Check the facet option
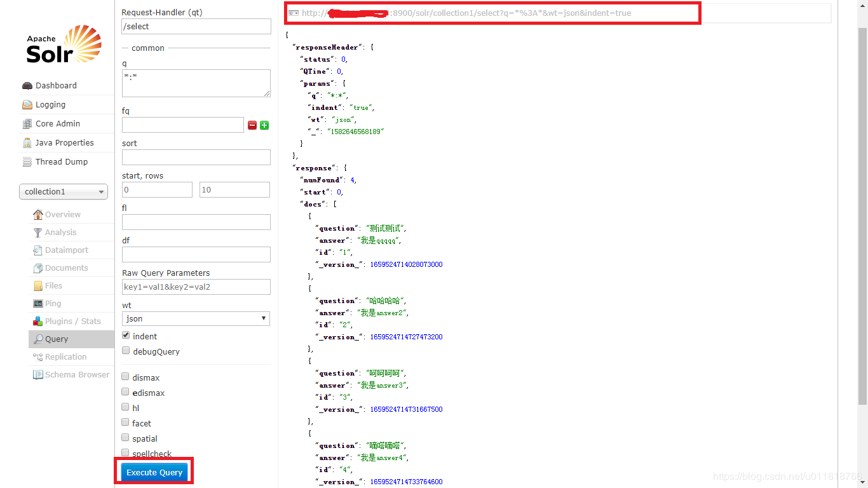 (126, 423)
